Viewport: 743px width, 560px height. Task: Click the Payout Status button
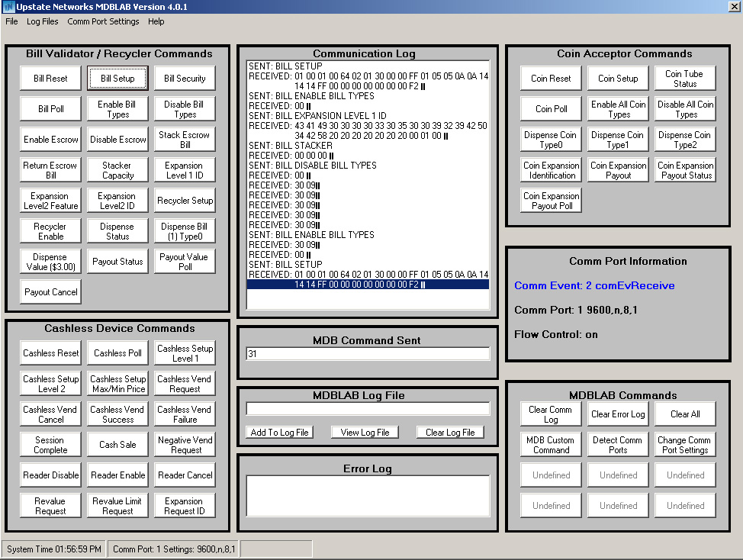[117, 262]
